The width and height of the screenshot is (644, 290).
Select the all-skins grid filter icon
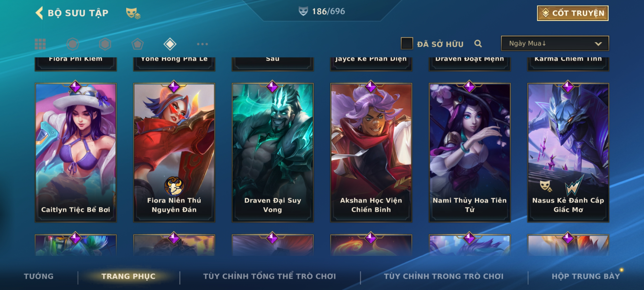40,44
